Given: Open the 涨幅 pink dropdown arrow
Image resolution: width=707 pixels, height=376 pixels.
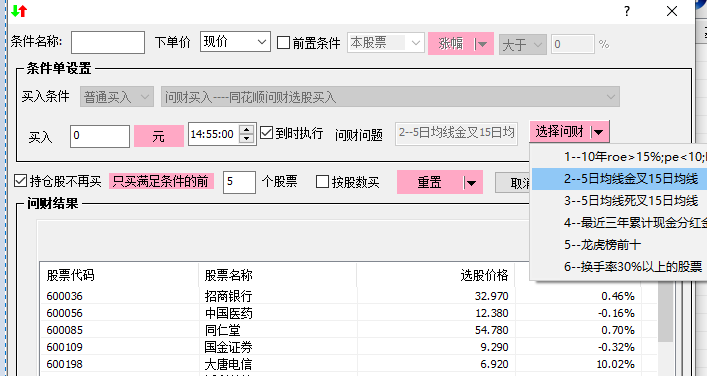Looking at the screenshot, I should [x=481, y=44].
